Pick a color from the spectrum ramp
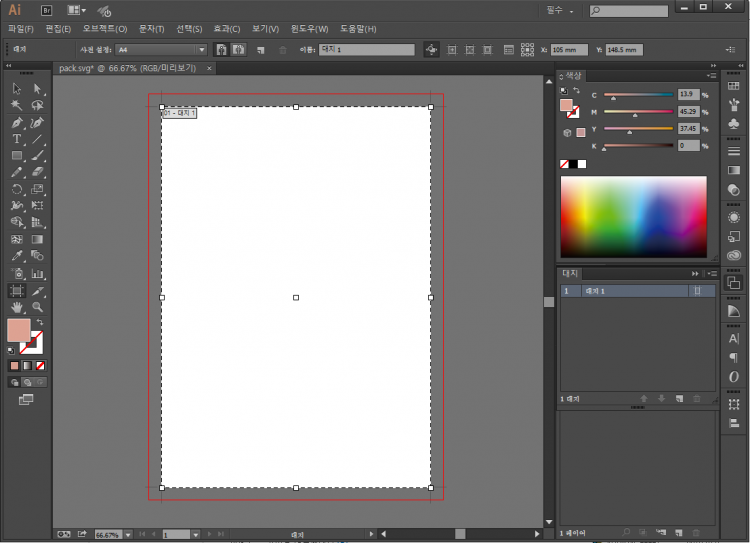This screenshot has width=750, height=543. pyautogui.click(x=633, y=217)
